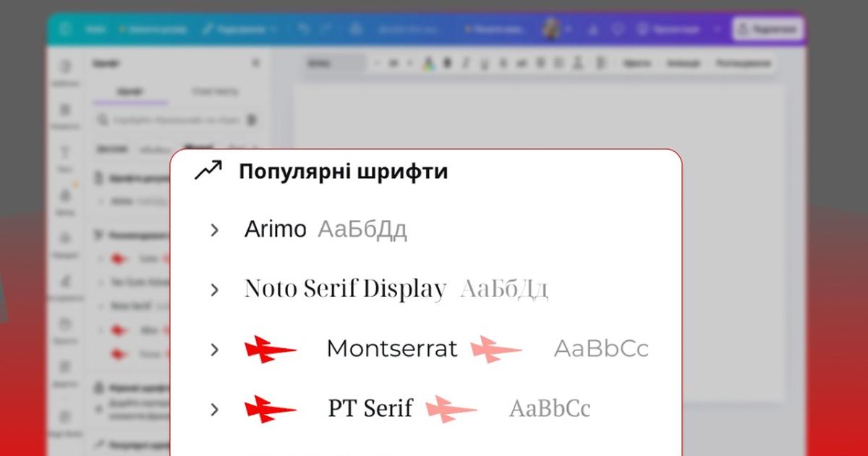The height and width of the screenshot is (456, 868).
Task: Expand the Noto Serif Display font options
Action: [x=215, y=289]
